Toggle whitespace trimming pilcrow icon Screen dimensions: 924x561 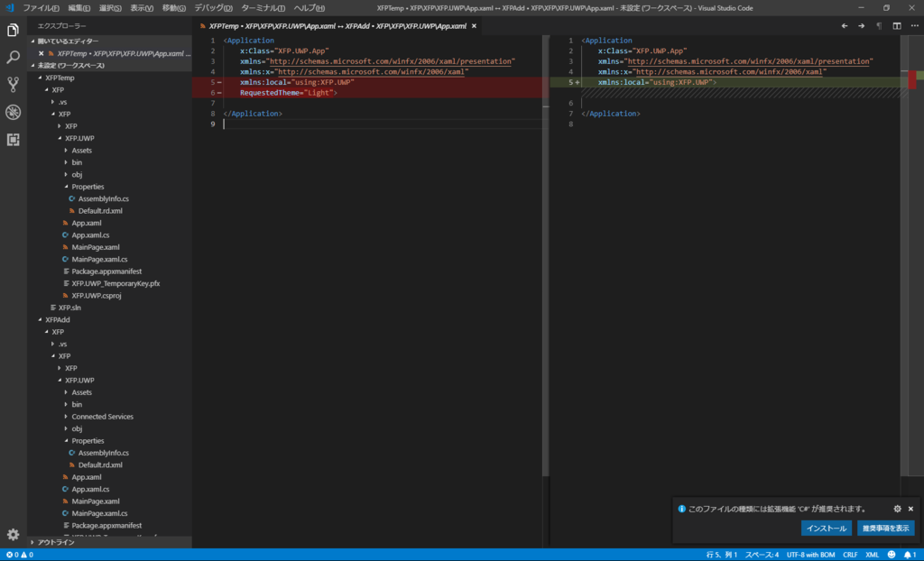coord(879,26)
